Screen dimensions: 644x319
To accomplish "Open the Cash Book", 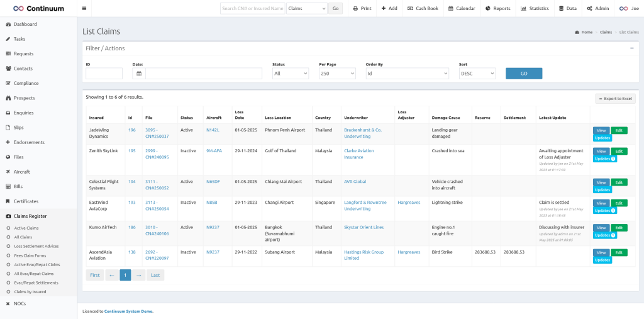I will [423, 8].
